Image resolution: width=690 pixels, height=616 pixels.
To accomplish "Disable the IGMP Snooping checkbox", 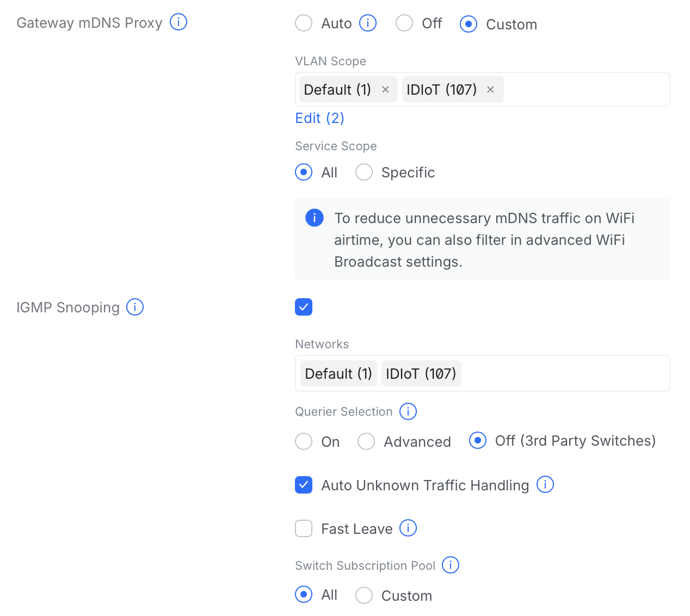I will click(304, 307).
